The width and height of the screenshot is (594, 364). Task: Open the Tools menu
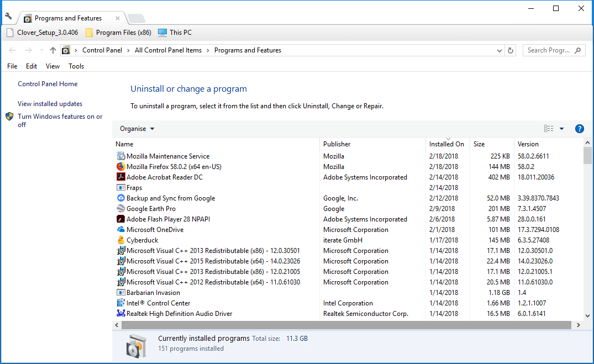click(76, 66)
